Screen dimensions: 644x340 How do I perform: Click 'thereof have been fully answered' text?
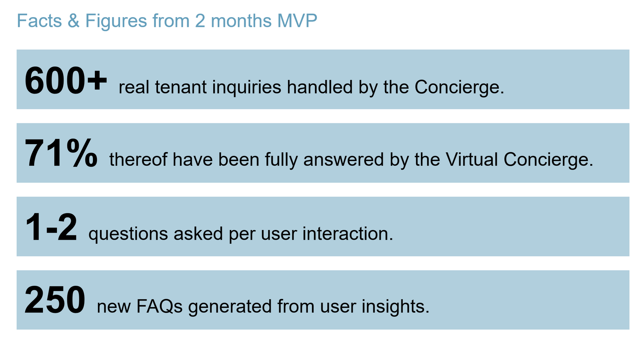(246, 160)
